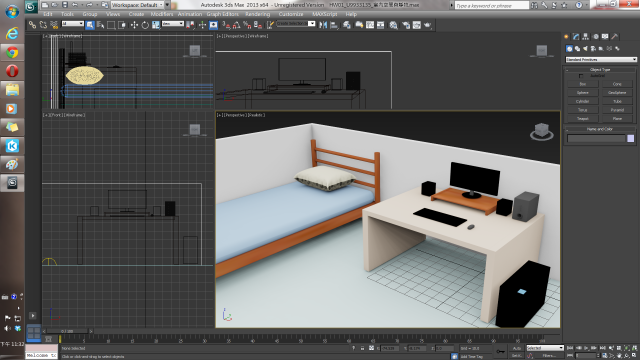Open the key filter Selected dropdown
This screenshot has height=360, width=640.
pyautogui.click(x=545, y=348)
